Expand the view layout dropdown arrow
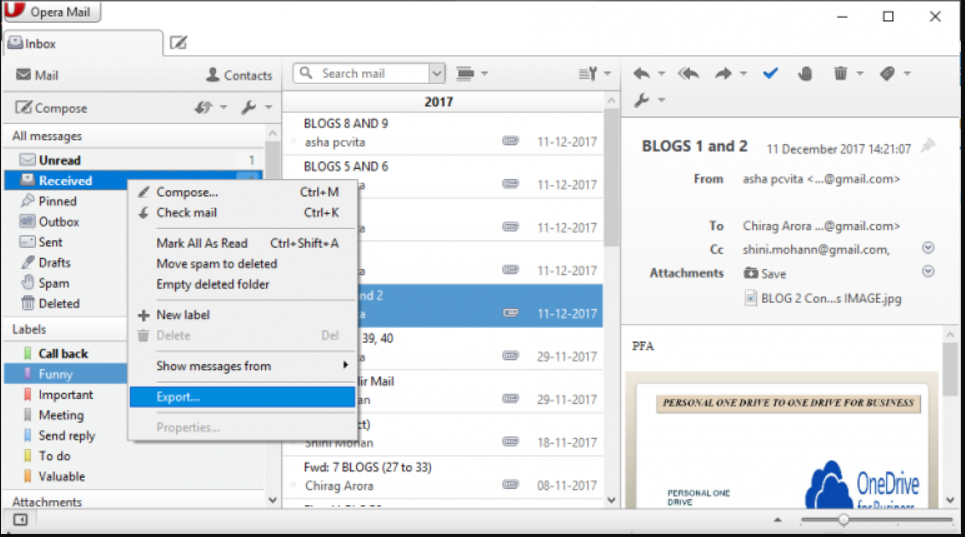965x537 pixels. tap(485, 74)
